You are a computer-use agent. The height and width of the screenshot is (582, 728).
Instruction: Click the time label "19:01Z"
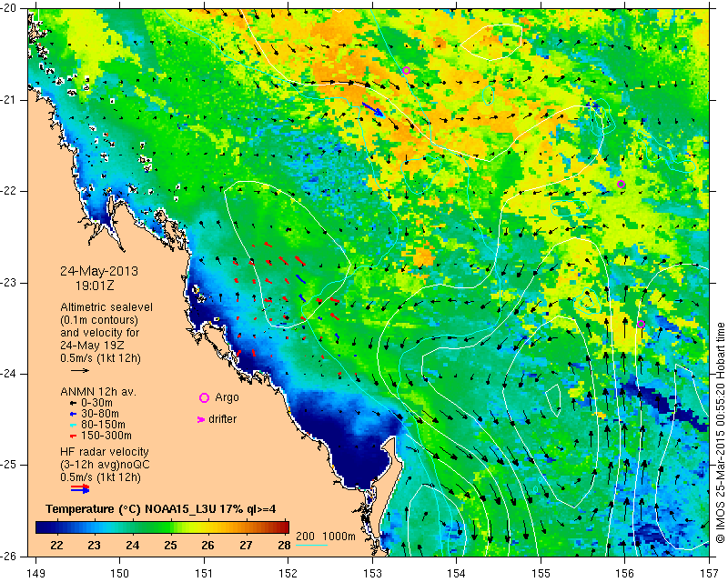tap(95, 286)
